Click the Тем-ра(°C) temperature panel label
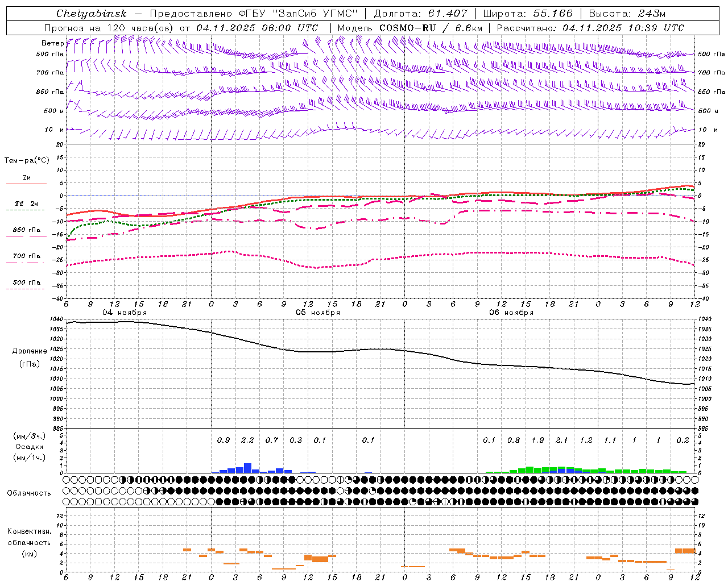Image resolution: width=728 pixels, height=582 pixels. coord(27,161)
